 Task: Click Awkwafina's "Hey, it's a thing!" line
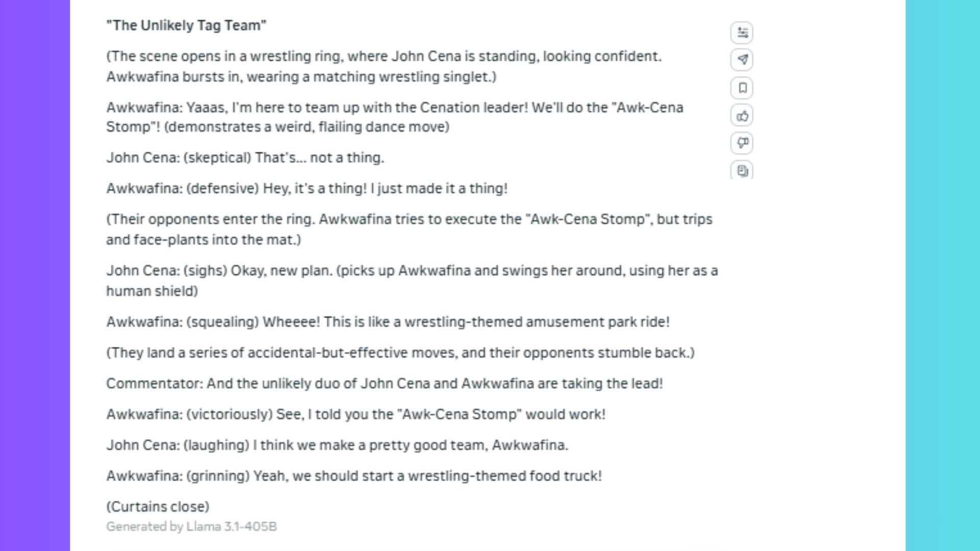tap(307, 189)
